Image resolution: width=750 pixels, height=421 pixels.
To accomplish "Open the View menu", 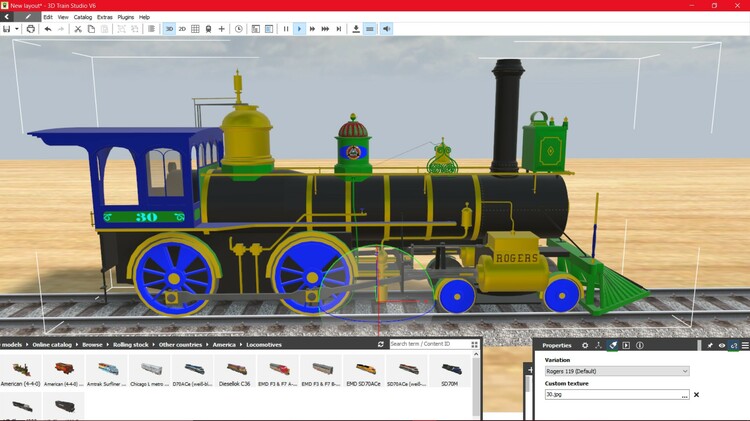I will tap(63, 17).
